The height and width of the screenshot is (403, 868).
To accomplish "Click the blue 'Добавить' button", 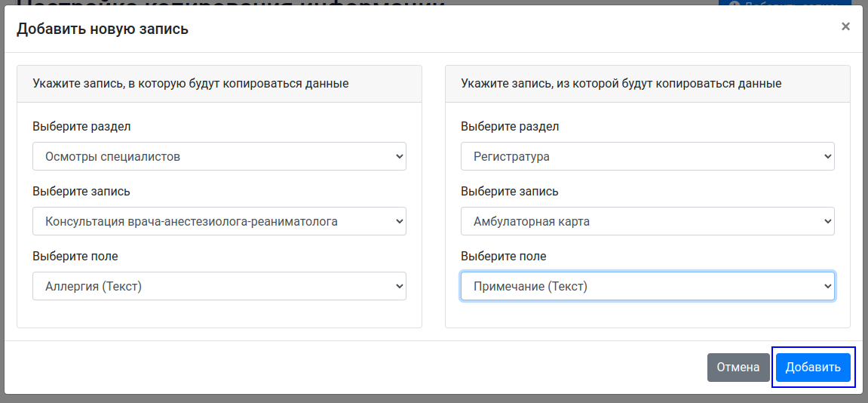I will 812,368.
